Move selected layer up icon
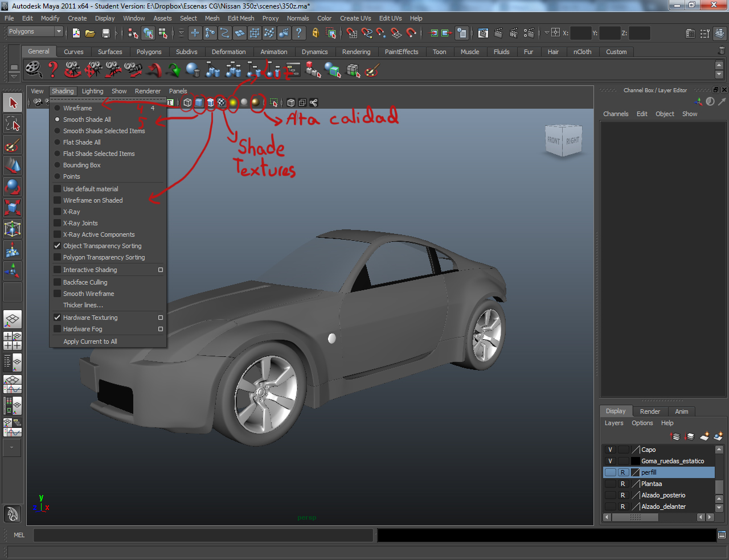The height and width of the screenshot is (560, 729). click(x=675, y=437)
